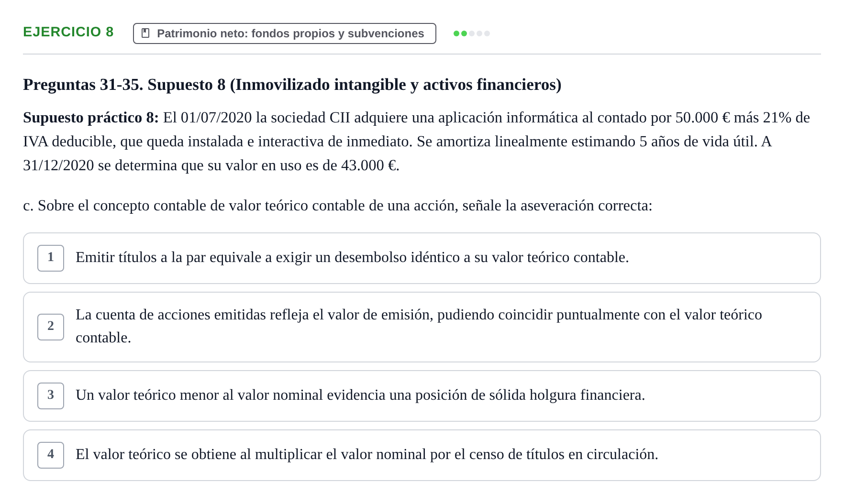Viewport: 844px width, 504px height.
Task: Click question 'c. Sobre el concepto contable' text
Action: [338, 206]
